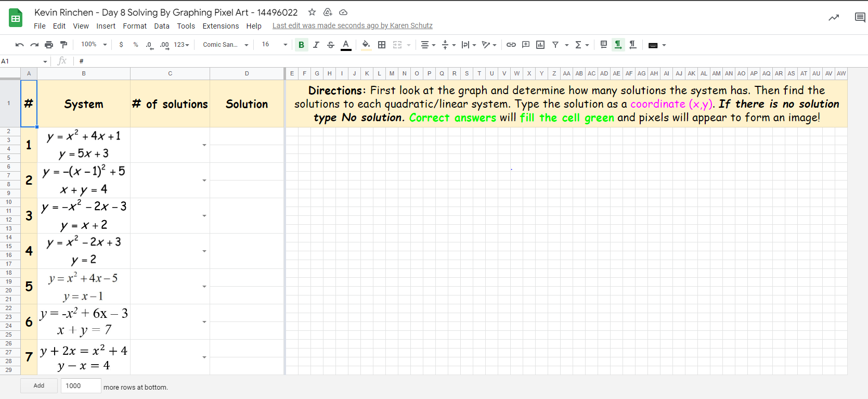Screen dimensions: 868x399
Task: Toggle bold formatting
Action: pos(301,45)
